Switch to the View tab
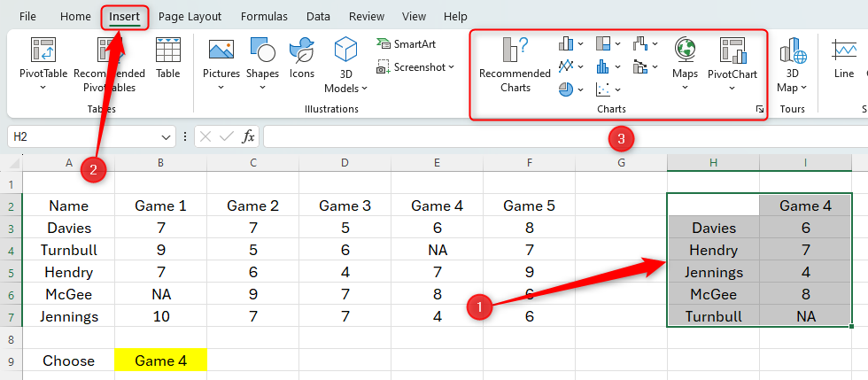The width and height of the screenshot is (868, 380). pos(415,17)
